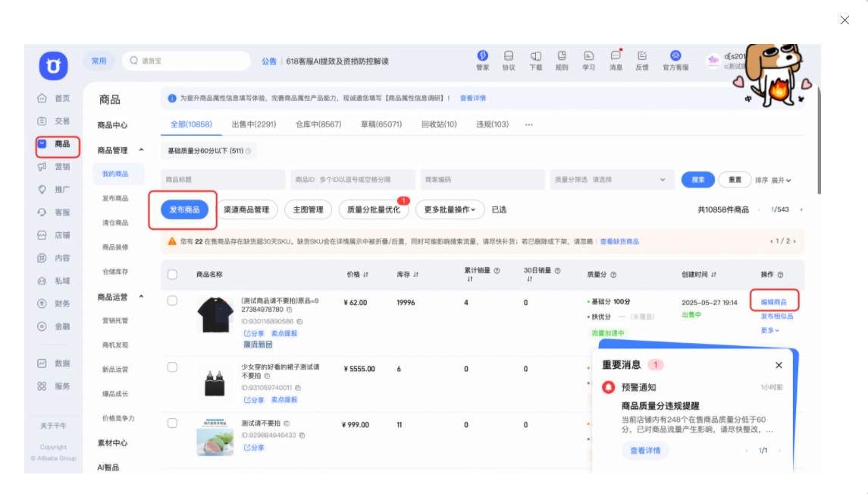
Task: Click the black T-shirt product thumbnail
Action: (x=215, y=315)
